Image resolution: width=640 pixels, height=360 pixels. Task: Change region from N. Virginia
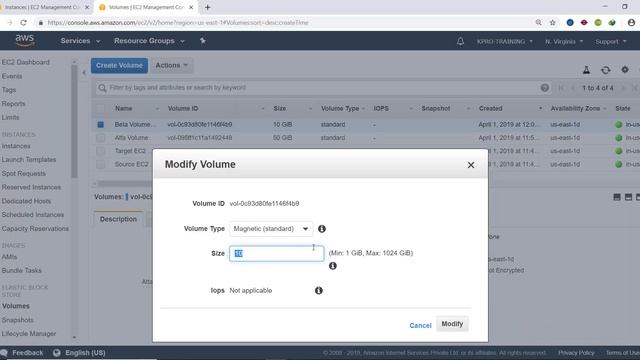564,42
